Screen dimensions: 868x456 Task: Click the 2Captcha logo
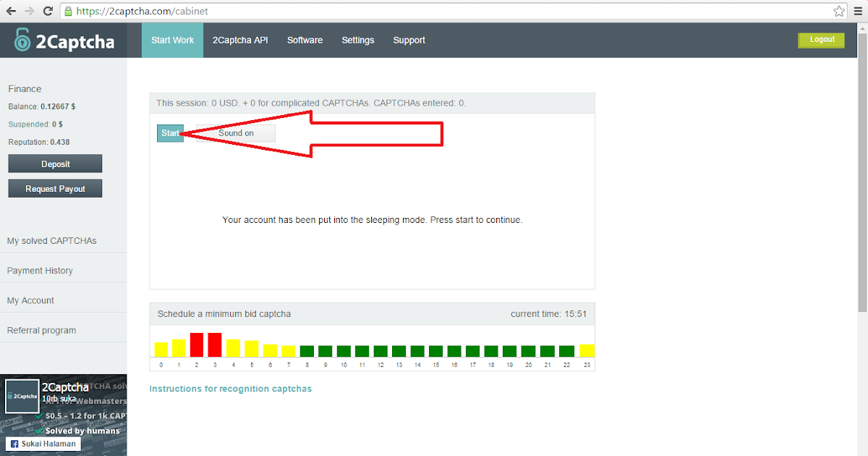click(64, 41)
